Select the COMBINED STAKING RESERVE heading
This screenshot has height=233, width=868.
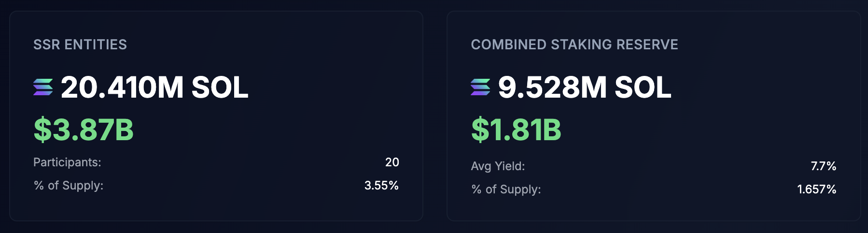click(574, 44)
